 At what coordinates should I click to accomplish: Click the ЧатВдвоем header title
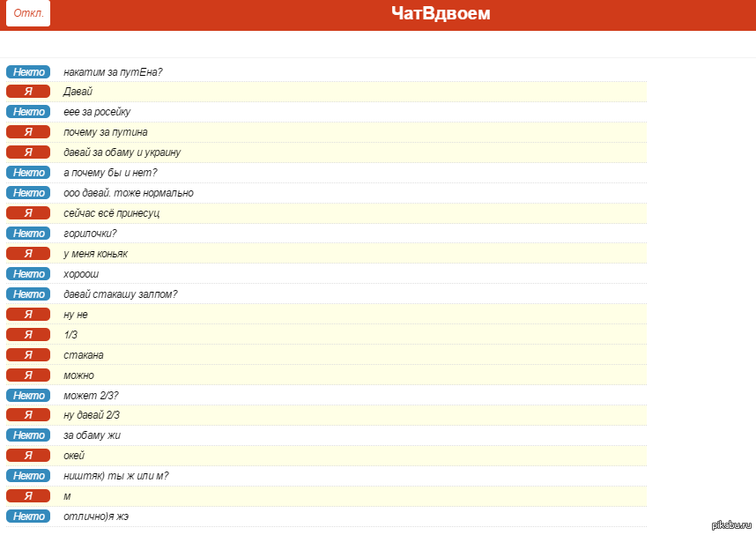441,14
